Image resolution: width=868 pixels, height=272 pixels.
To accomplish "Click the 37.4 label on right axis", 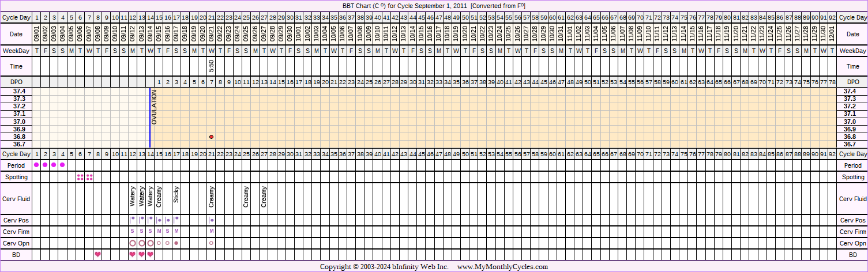I will tap(849, 91).
